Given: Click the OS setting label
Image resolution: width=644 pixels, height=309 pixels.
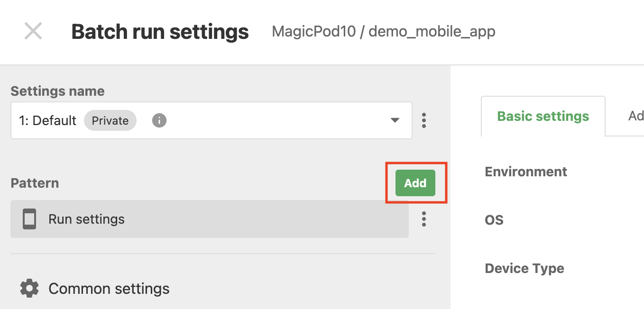Looking at the screenshot, I should [494, 219].
